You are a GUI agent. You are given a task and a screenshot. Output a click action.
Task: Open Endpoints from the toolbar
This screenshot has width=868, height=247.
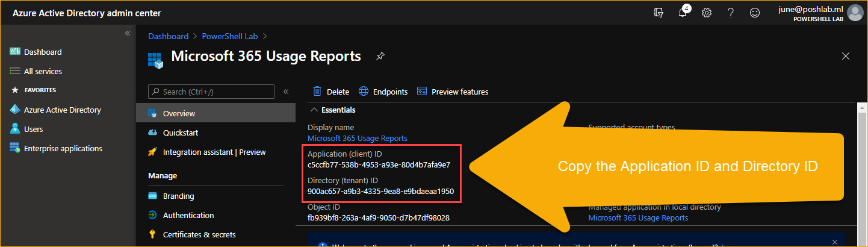click(x=383, y=92)
